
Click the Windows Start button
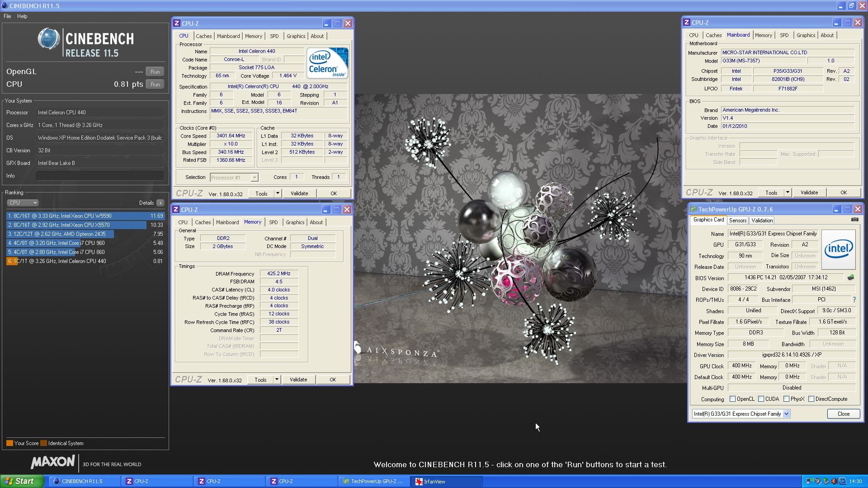coord(22,481)
